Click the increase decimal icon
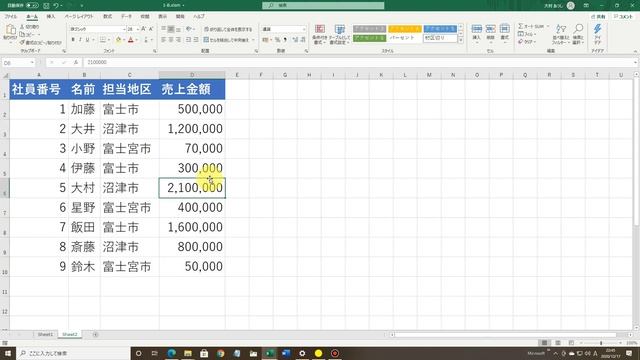The width and height of the screenshot is (640, 360). tap(295, 40)
